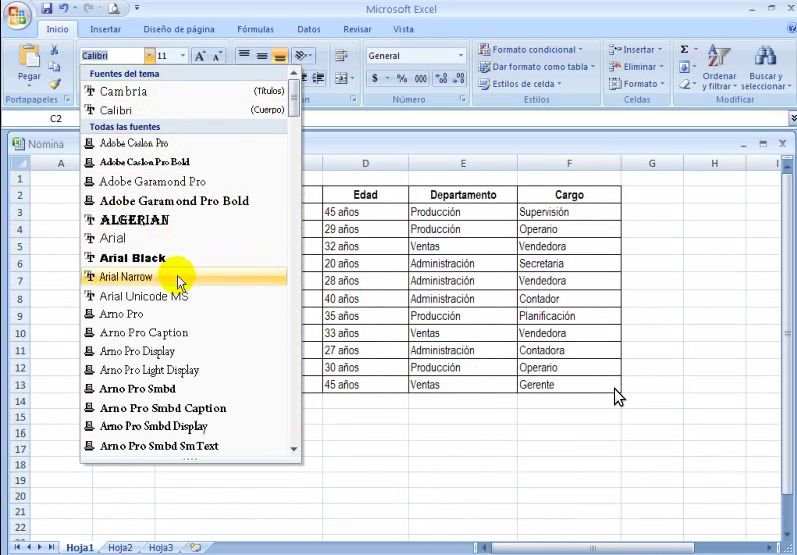Insert a new worksheet tab

196,547
